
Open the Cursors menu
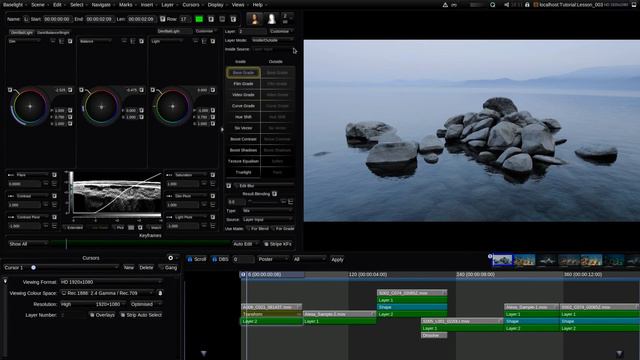(x=191, y=5)
